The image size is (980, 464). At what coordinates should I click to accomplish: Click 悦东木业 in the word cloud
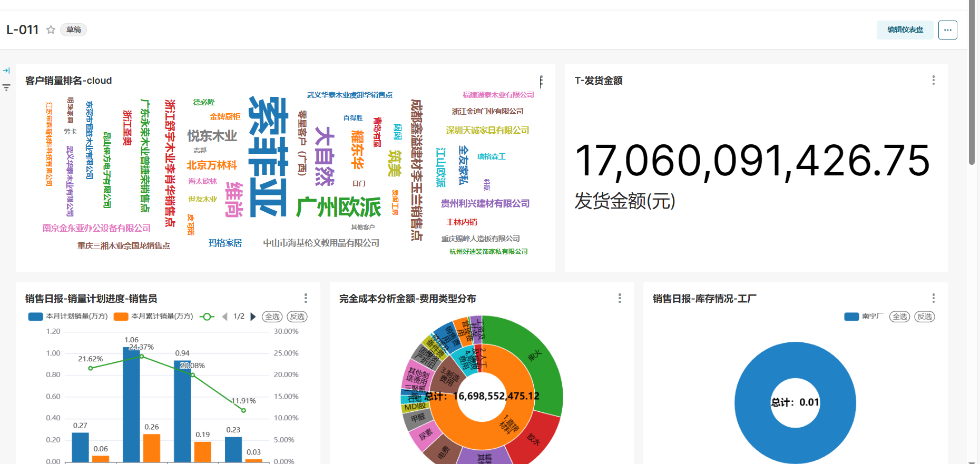coord(212,136)
